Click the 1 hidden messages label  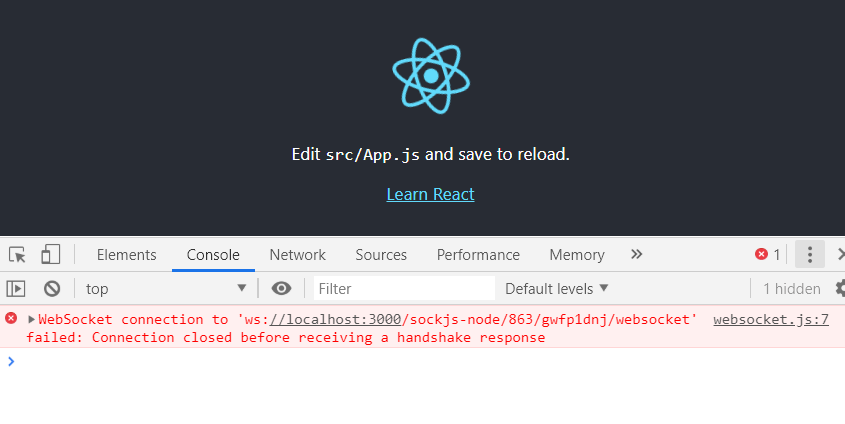tap(792, 289)
